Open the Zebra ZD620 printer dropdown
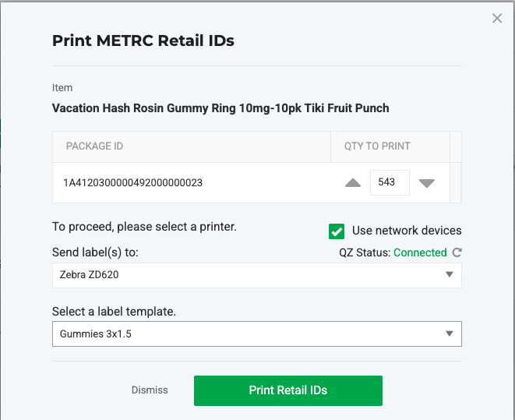The width and height of the screenshot is (515, 420). [x=256, y=275]
